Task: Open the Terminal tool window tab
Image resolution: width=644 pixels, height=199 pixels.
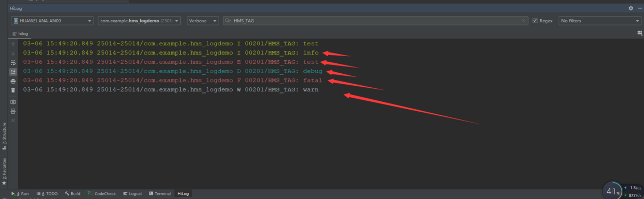Action: click(159, 194)
